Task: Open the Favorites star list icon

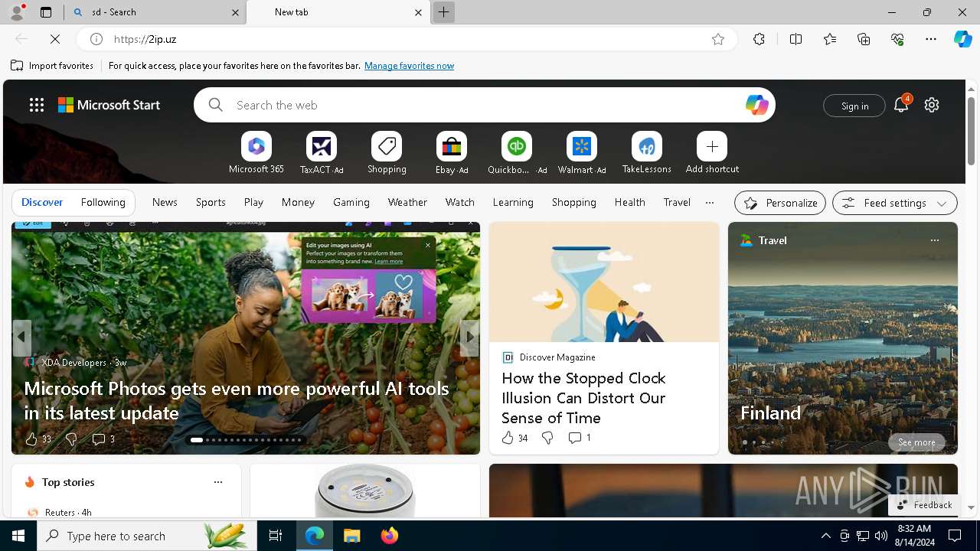Action: pos(830,39)
